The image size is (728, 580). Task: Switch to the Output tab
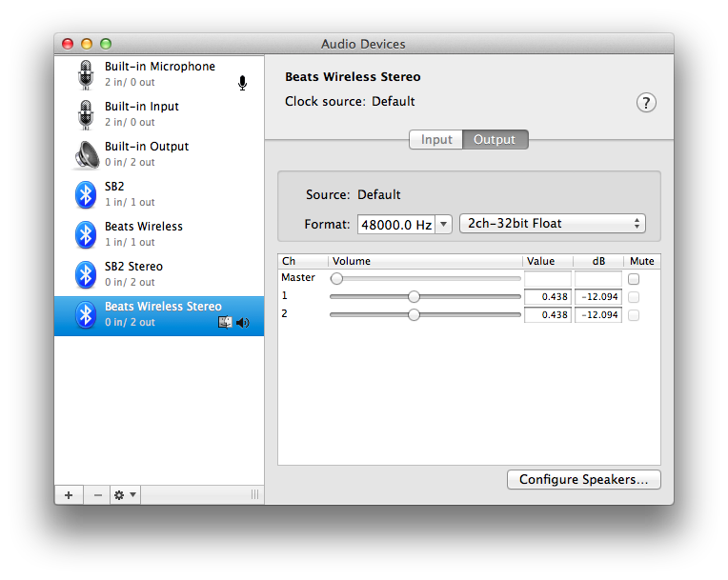coord(495,140)
